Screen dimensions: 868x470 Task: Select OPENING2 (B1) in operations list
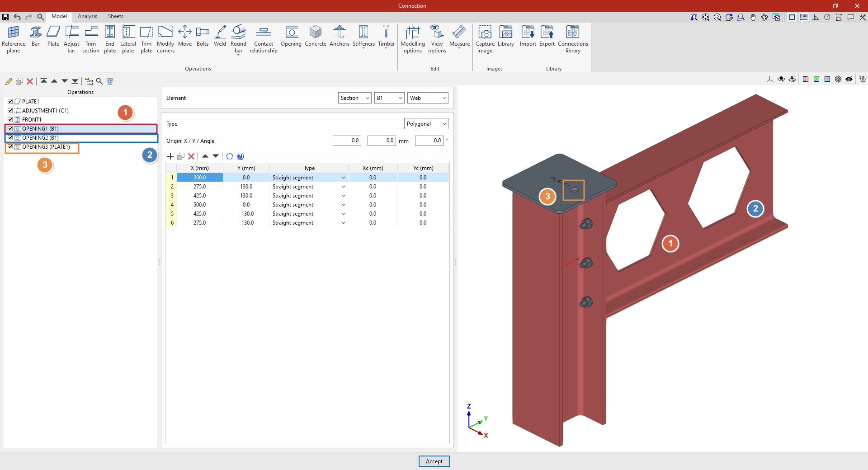[40, 138]
